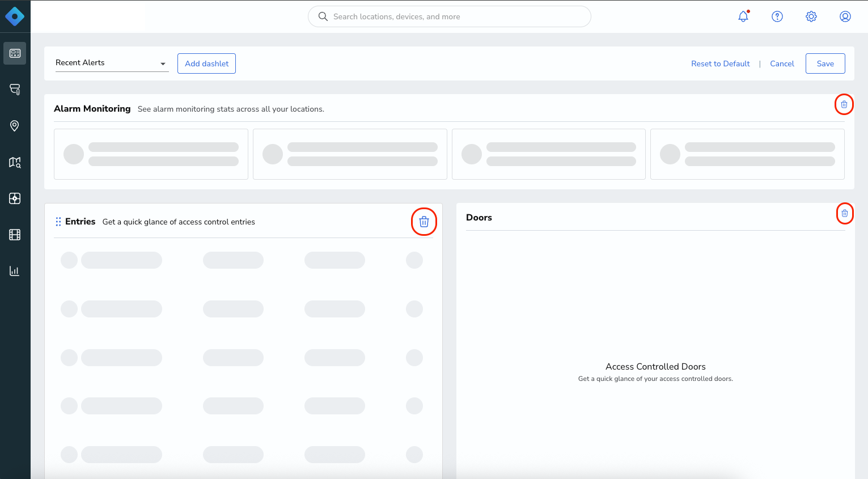Click the blue diamond app logo

15,16
